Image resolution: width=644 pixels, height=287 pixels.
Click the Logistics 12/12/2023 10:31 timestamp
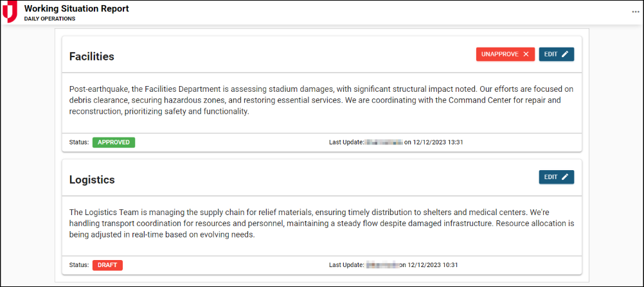[436, 265]
